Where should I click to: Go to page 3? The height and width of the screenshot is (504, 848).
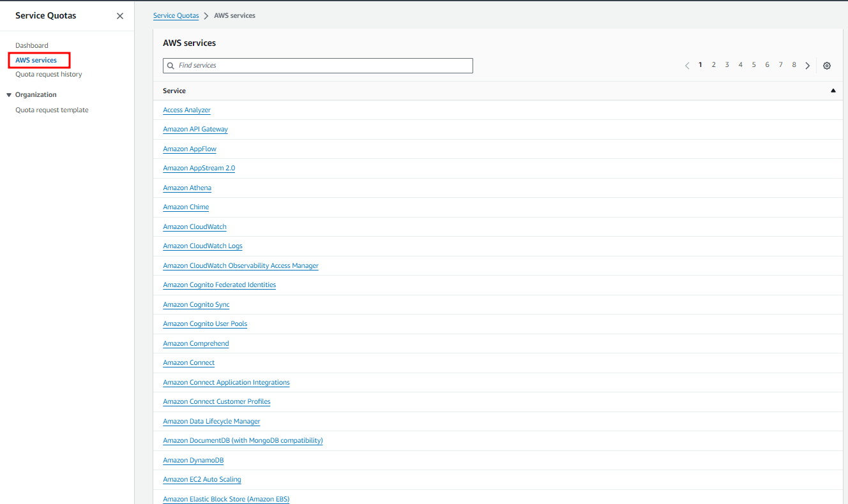pos(727,65)
